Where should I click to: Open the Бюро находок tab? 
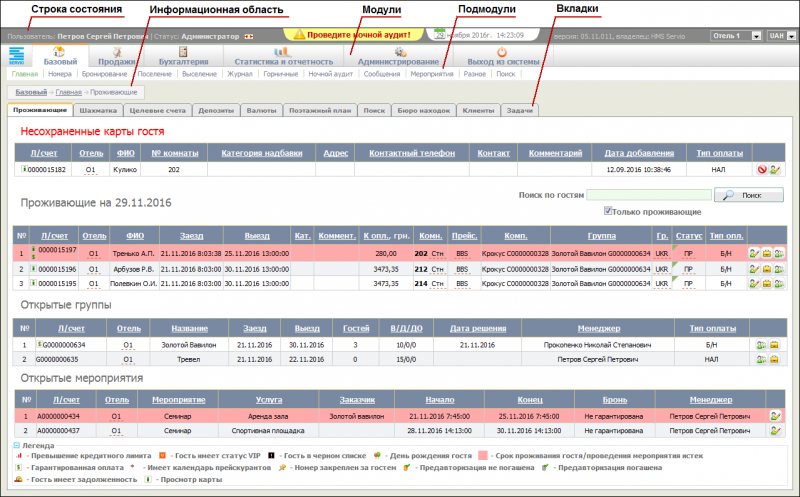(x=424, y=110)
